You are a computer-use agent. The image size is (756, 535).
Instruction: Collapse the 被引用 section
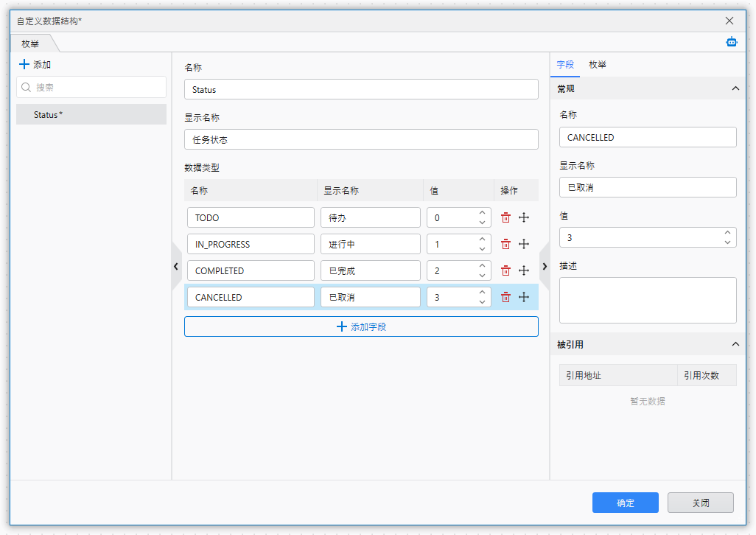[735, 344]
